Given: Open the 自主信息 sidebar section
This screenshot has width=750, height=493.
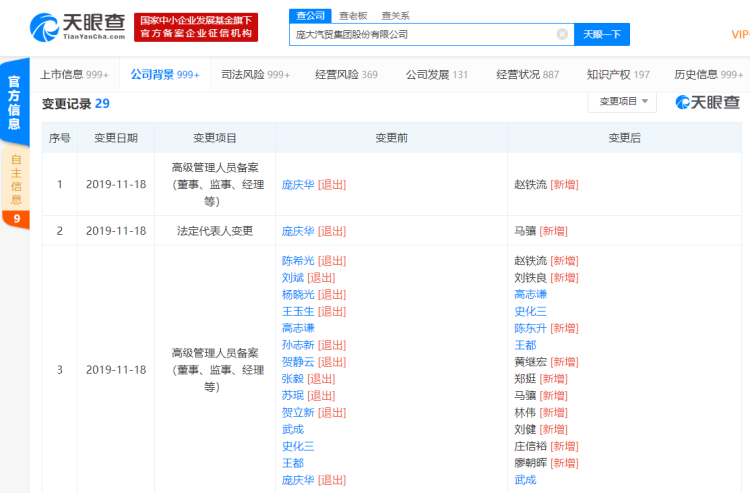Looking at the screenshot, I should point(16,180).
